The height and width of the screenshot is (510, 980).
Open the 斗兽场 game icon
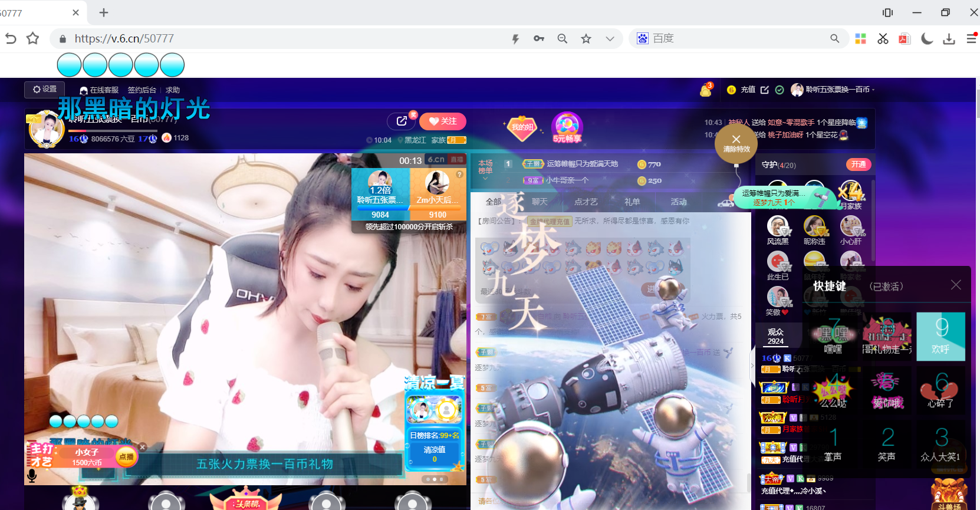tap(949, 494)
